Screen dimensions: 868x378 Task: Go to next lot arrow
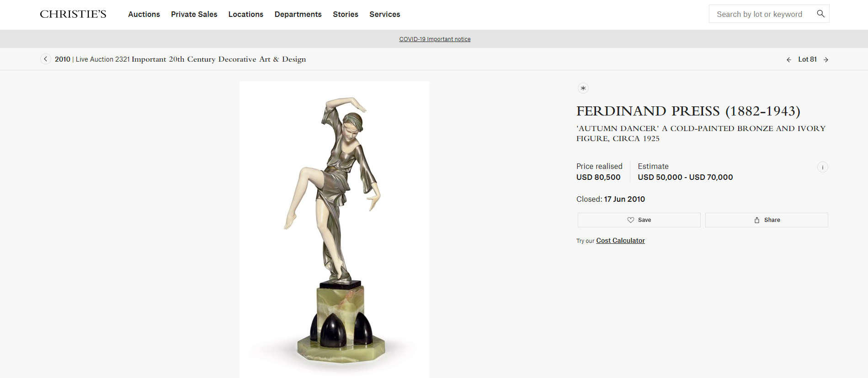826,60
